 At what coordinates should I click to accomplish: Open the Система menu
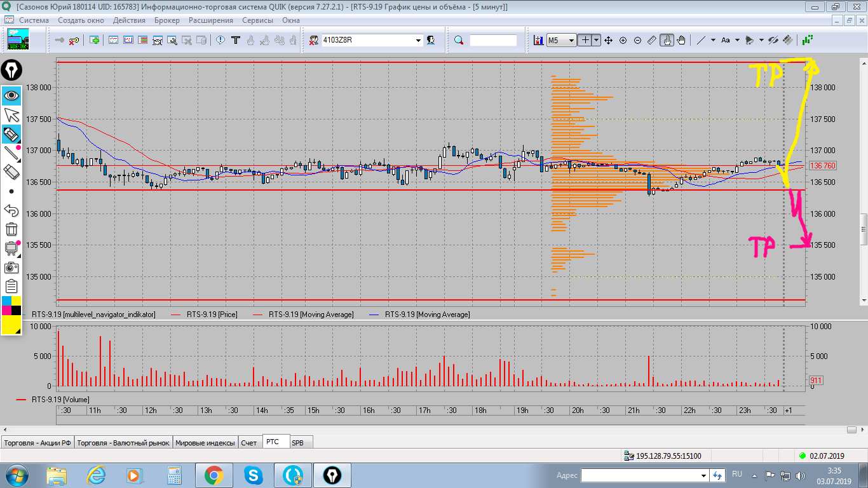pos(34,20)
